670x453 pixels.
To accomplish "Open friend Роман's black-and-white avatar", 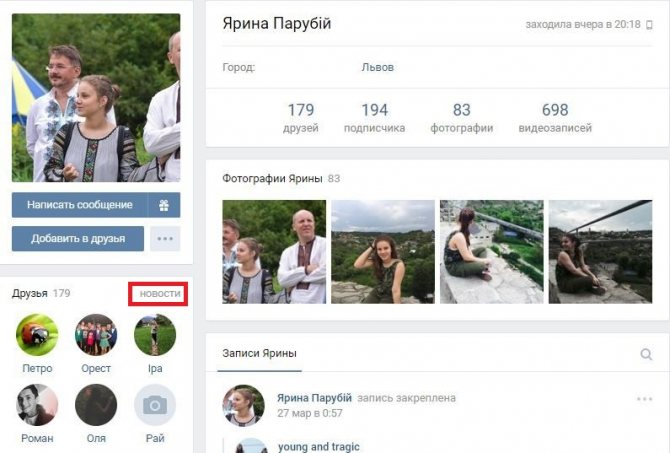I will (37, 405).
